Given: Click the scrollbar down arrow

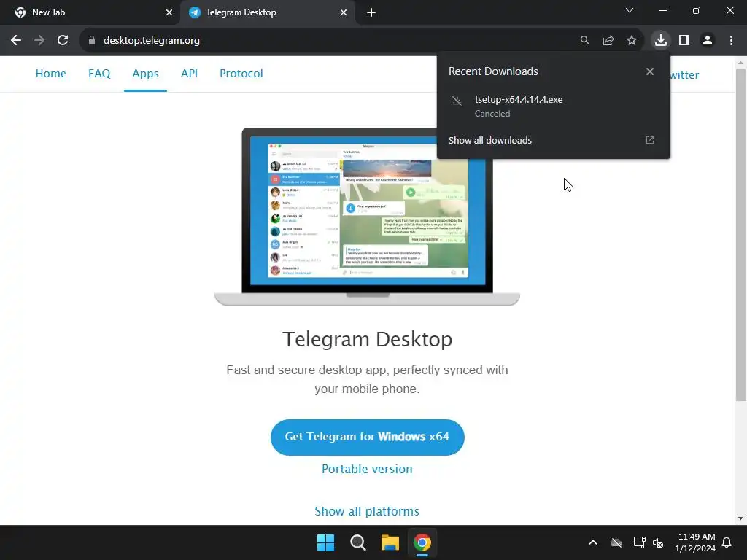Looking at the screenshot, I should (740, 518).
